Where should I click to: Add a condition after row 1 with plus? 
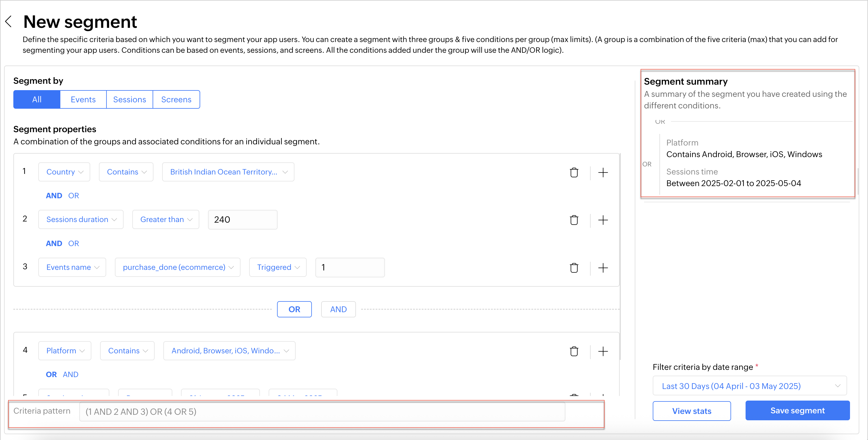603,172
